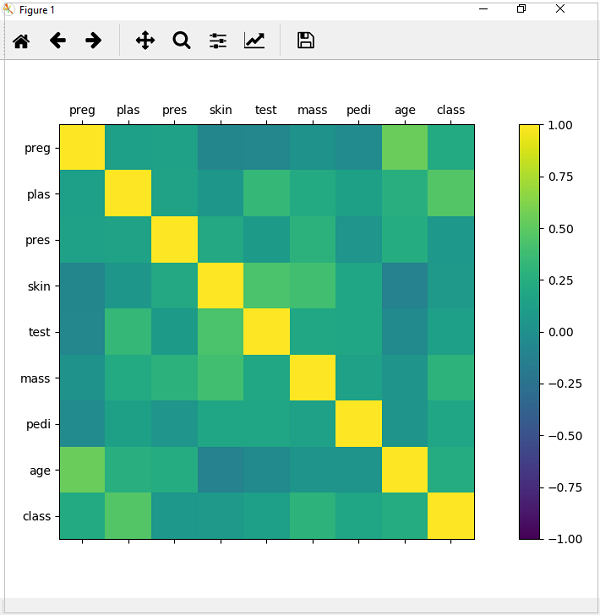The height and width of the screenshot is (615, 600).
Task: Click the 'pedi' row label on left
Action: pos(36,424)
